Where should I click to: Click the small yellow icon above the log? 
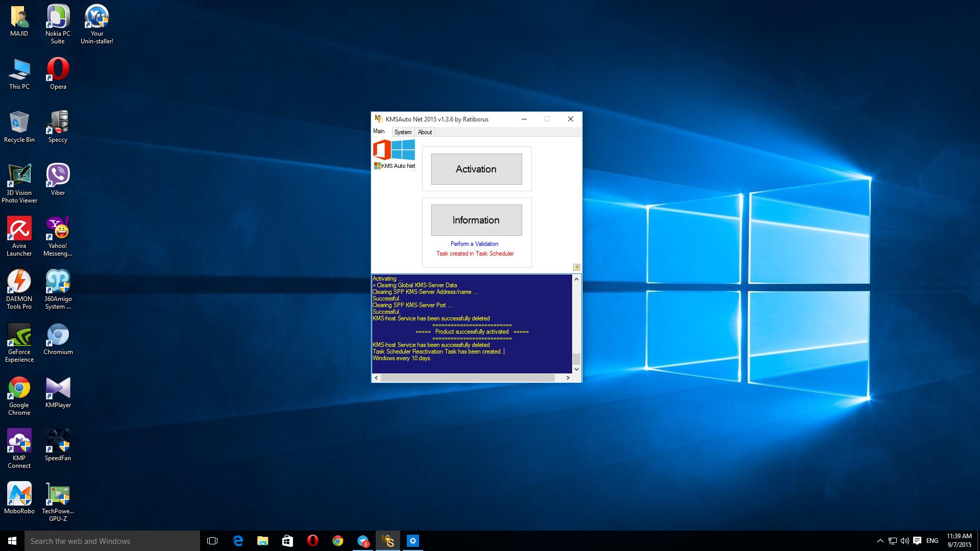click(576, 267)
